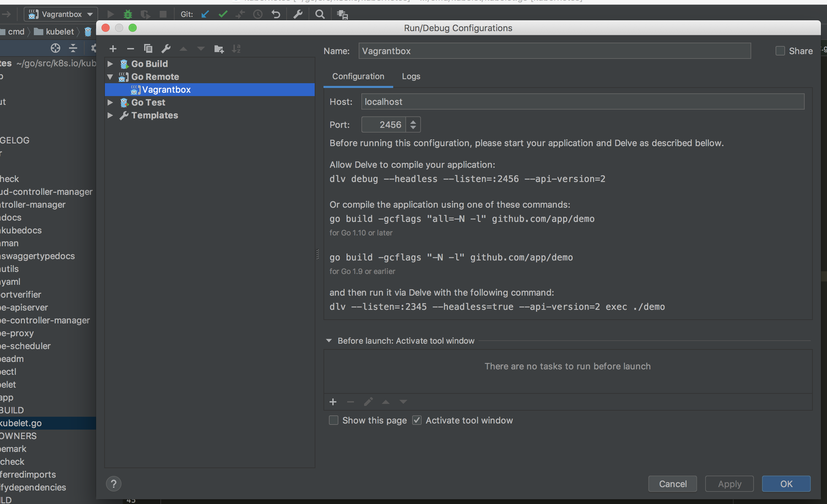
Task: Open the Vagrantbox run configuration dropdown
Action: [x=90, y=14]
